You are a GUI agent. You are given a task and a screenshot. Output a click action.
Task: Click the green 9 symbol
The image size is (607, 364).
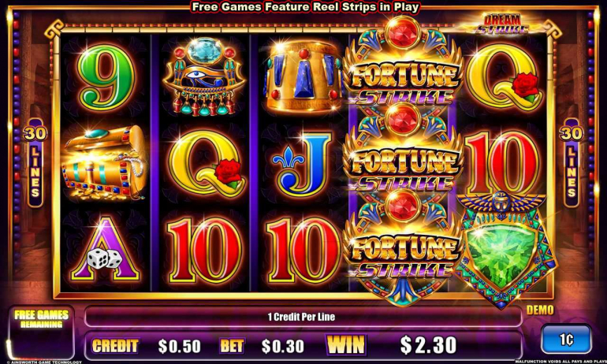tap(106, 77)
